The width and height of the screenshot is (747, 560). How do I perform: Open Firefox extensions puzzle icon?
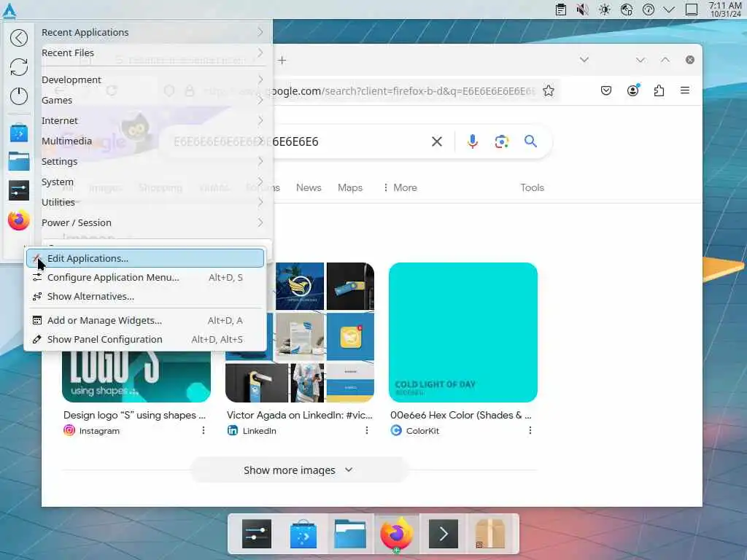pos(659,90)
